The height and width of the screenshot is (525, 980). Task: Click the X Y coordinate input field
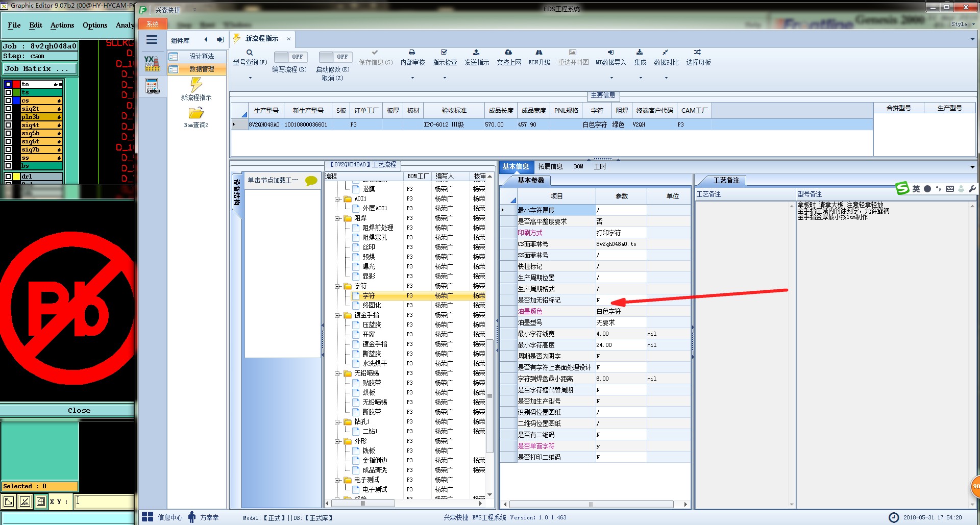pos(104,502)
